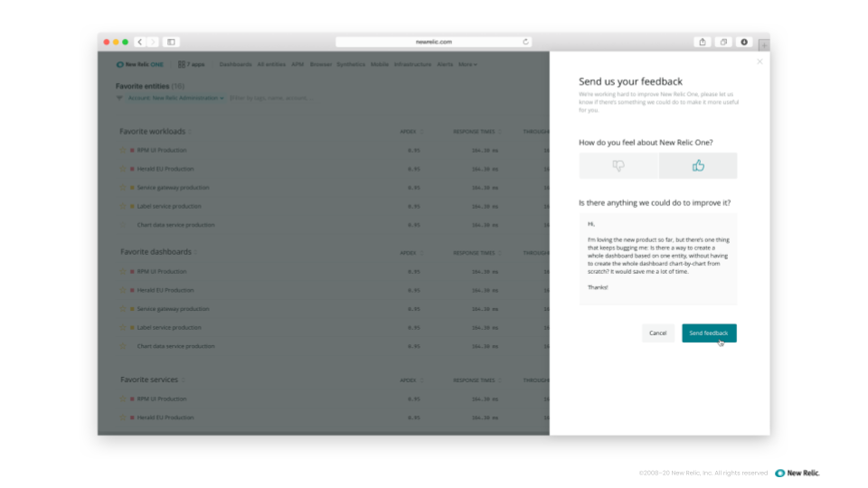
Task: Open Account: New Relic Administration dropdown
Action: (175, 98)
